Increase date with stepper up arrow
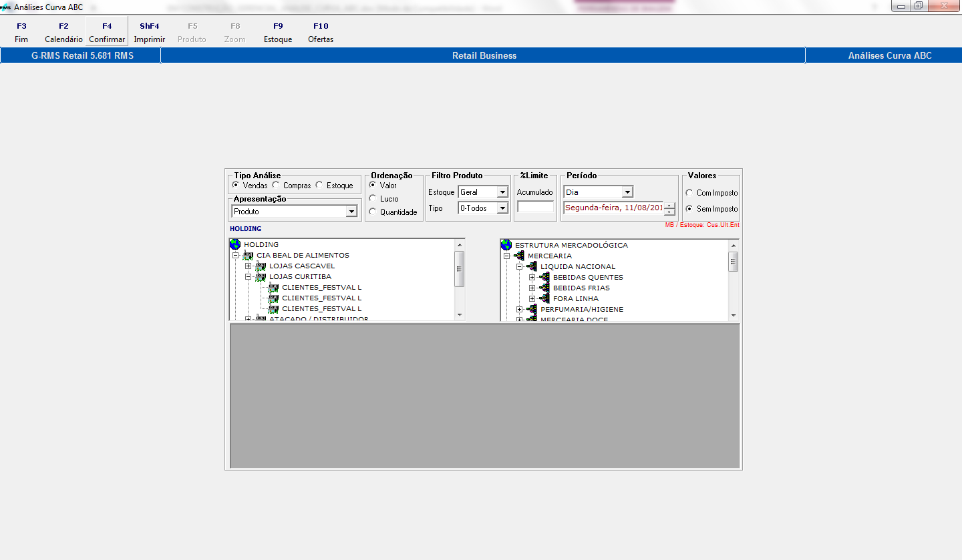Screen dimensions: 962x560 670,206
